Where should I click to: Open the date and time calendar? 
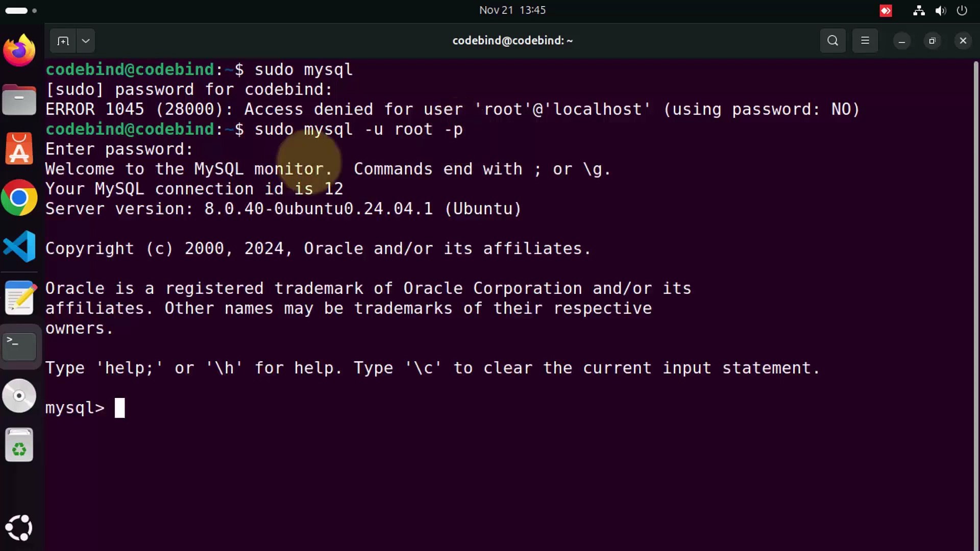coord(512,10)
